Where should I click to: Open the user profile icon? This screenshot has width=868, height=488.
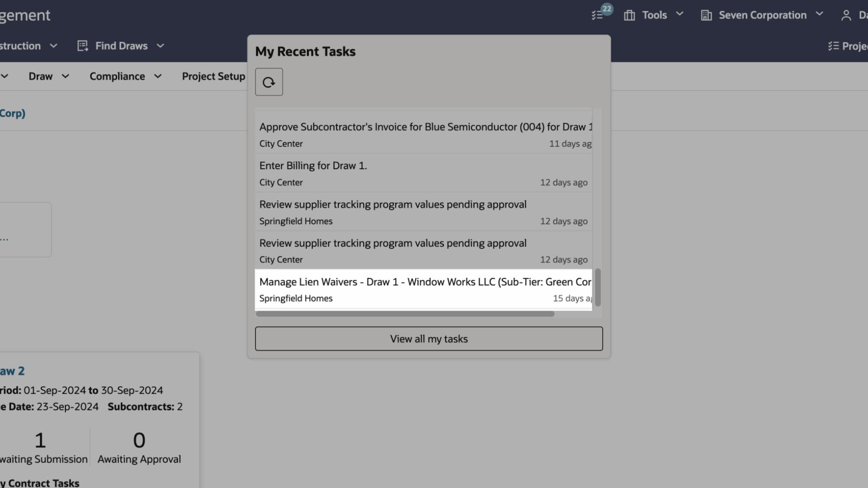tap(845, 15)
